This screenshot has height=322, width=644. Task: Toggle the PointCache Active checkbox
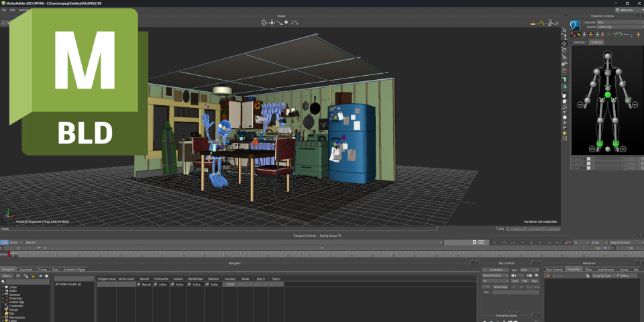155,284
